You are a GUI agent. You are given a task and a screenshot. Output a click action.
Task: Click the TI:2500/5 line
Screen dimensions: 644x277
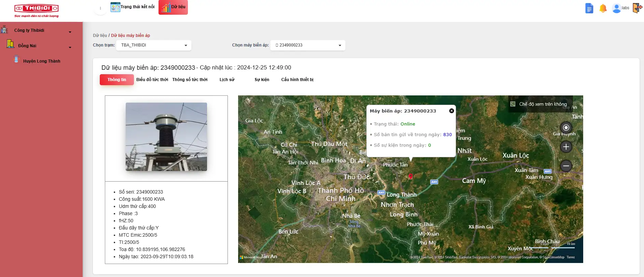129,242
